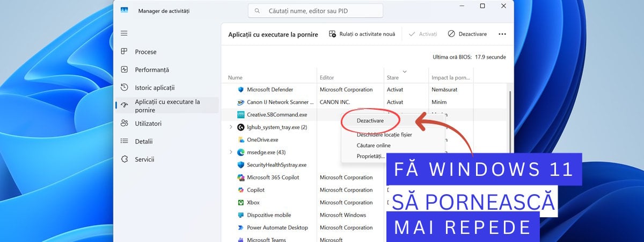Choose Deschidere locație fișier in context menu
This screenshot has height=242, width=644.
[384, 134]
